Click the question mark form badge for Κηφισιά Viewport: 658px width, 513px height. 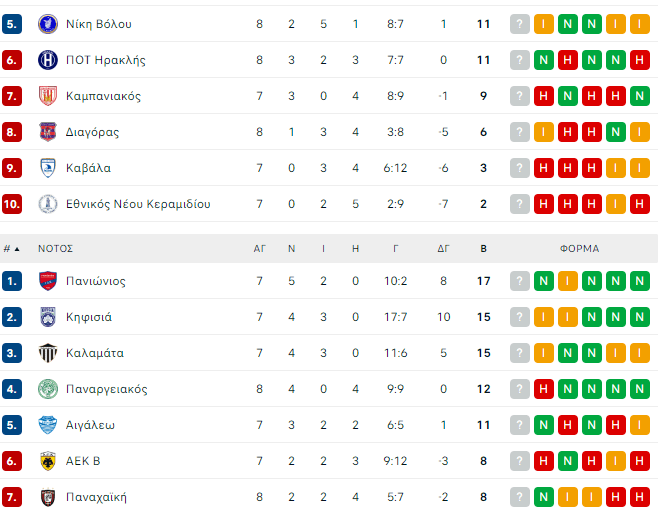pos(520,317)
